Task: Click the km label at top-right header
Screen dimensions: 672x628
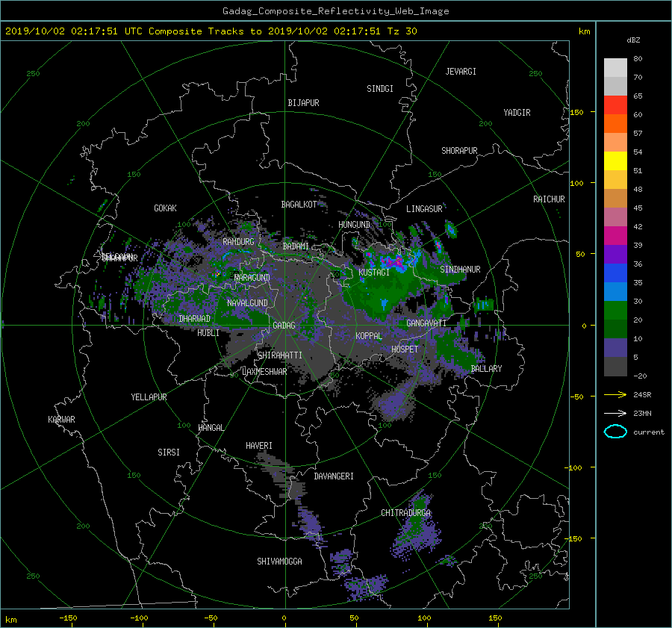Action: pyautogui.click(x=584, y=31)
